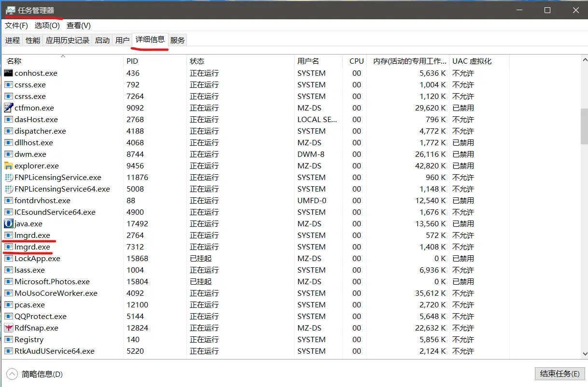Click the memory value 12,540 K
The height and width of the screenshot is (387, 588).
coord(430,200)
